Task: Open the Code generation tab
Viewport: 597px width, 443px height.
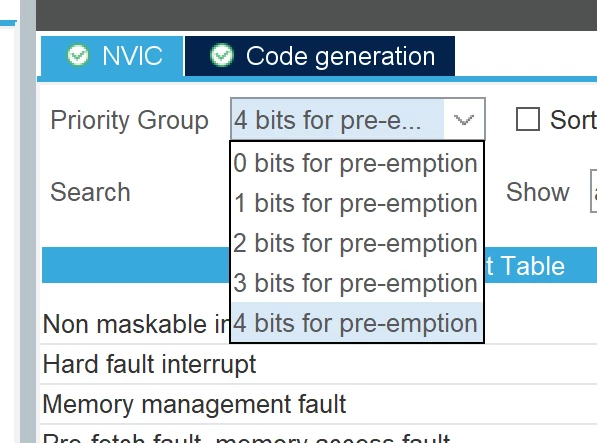Action: (320, 56)
